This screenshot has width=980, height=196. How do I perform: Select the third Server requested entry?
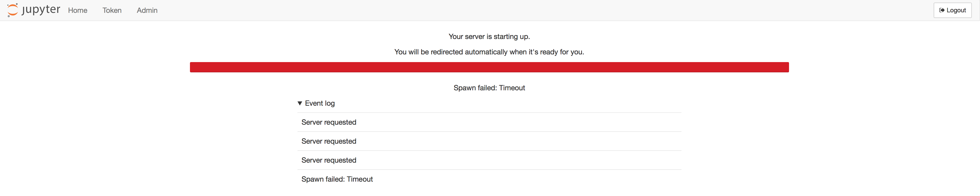489,160
